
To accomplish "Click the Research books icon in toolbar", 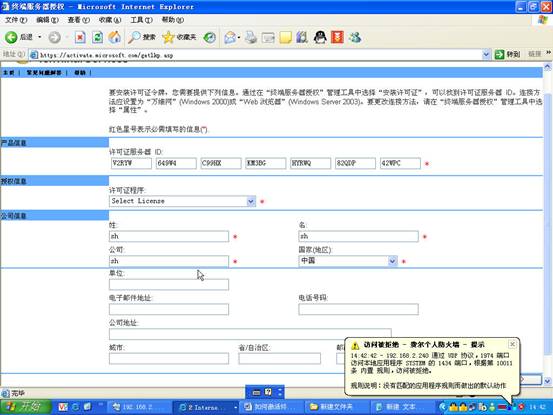I will point(302,37).
